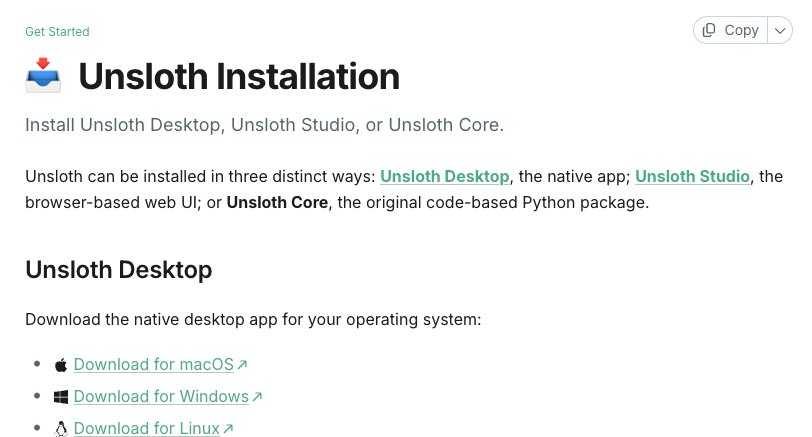812x437 pixels.
Task: Open the Download for macOS link
Action: [154, 365]
